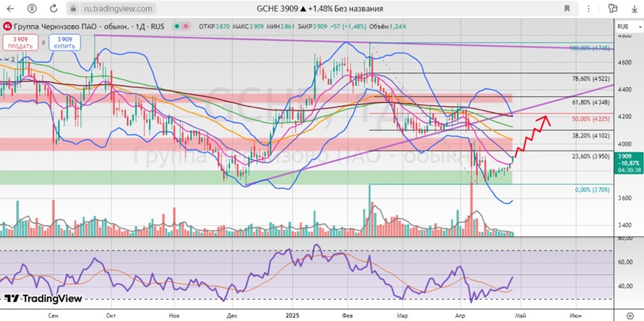Viewport: 644px width, 321px height.
Task: Open the browser three-dot menu
Action: [589, 8]
